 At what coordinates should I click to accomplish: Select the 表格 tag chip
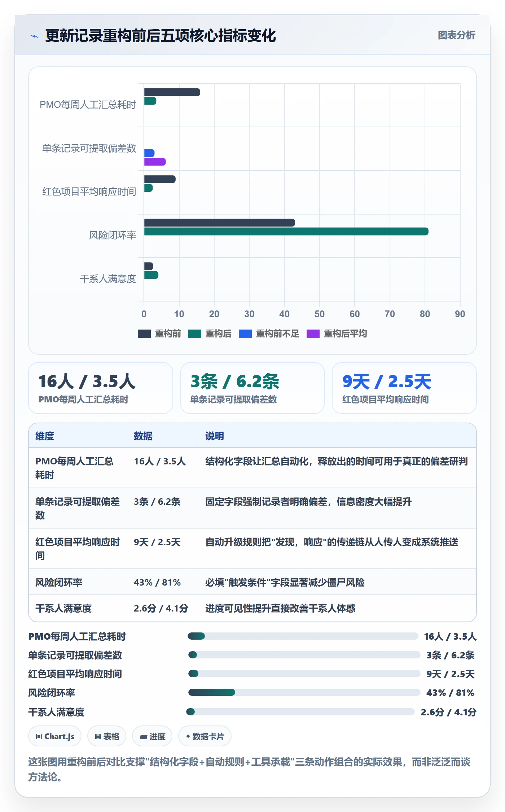[107, 736]
